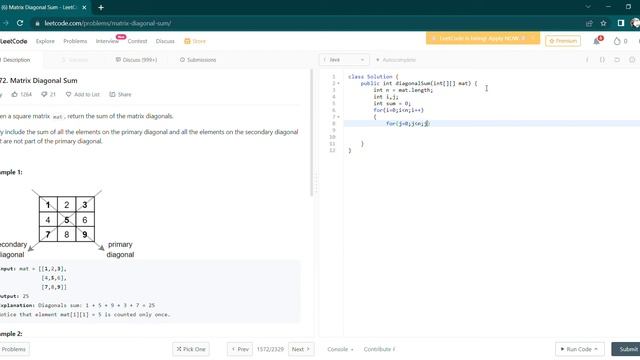Viewport: 640px width, 360px height.
Task: Click the panel divider drag handle
Action: coord(316,184)
